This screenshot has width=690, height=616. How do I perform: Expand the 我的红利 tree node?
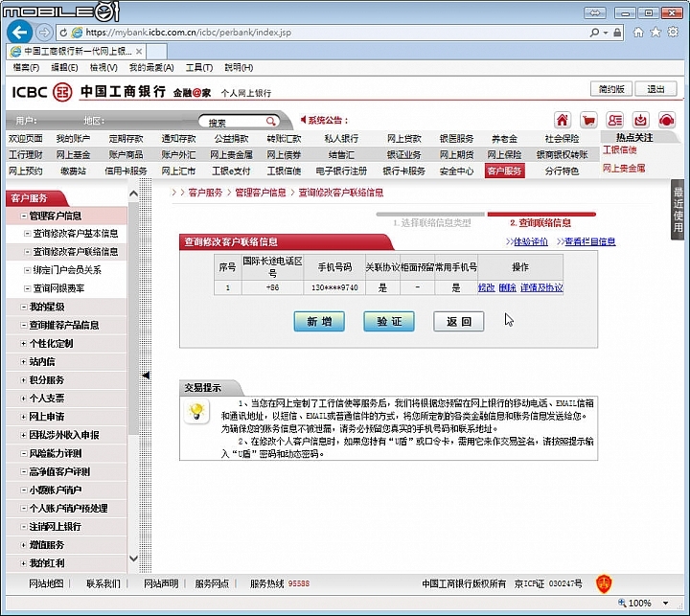click(x=24, y=563)
